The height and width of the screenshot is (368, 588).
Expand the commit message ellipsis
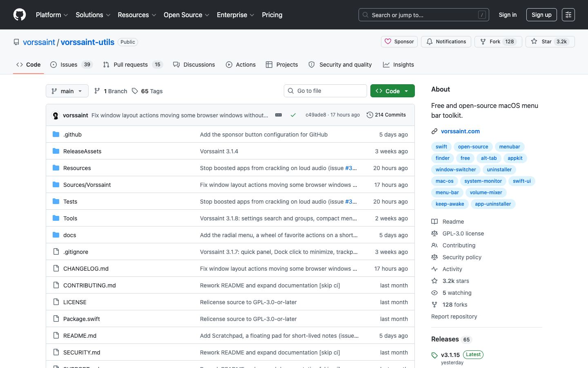278,115
